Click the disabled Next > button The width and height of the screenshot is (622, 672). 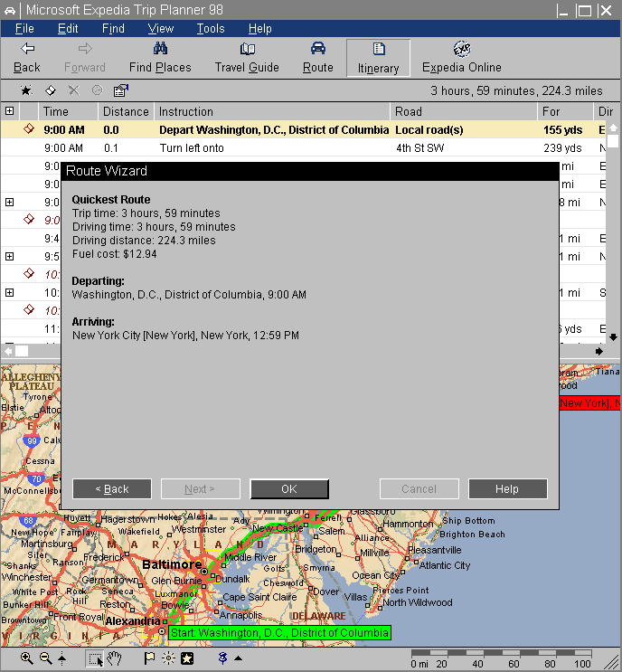200,489
